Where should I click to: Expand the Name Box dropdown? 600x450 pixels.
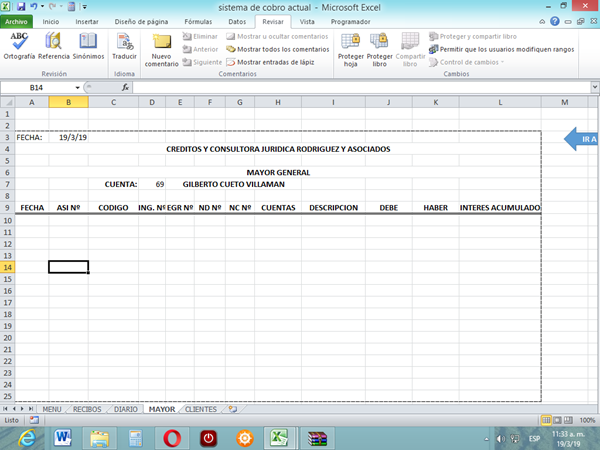point(78,88)
